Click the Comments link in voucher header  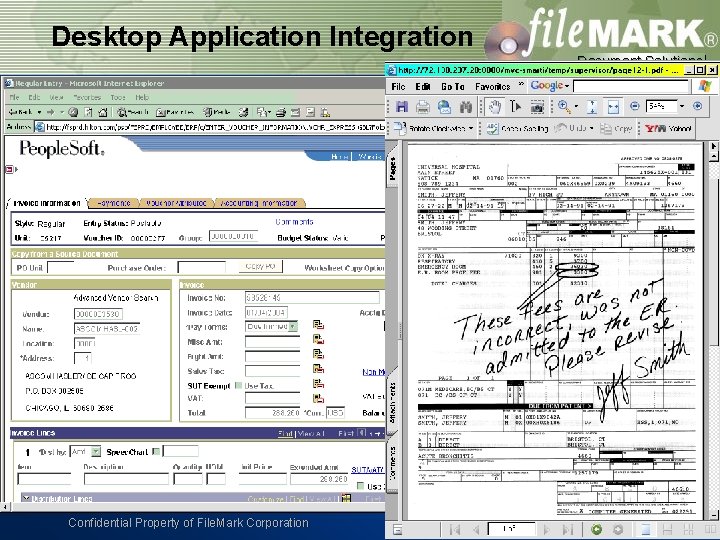294,222
